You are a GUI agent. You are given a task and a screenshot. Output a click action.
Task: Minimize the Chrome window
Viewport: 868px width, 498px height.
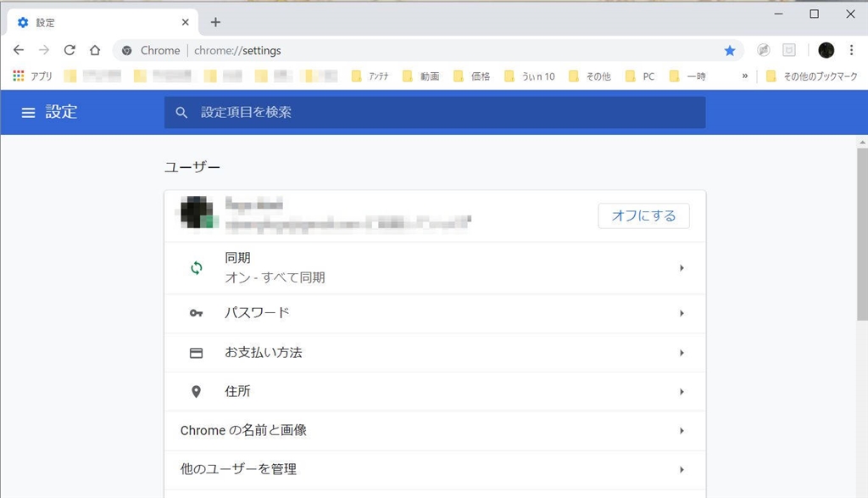coord(778,14)
